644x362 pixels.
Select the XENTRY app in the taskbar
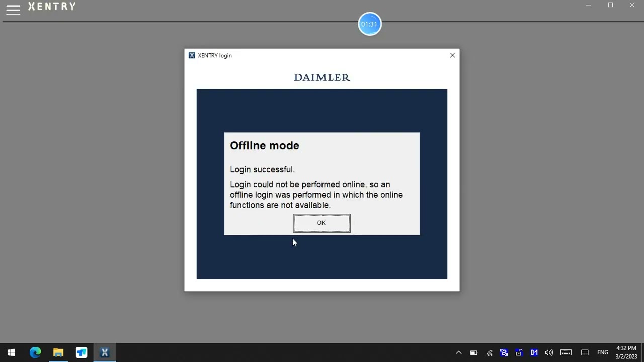[105, 352]
